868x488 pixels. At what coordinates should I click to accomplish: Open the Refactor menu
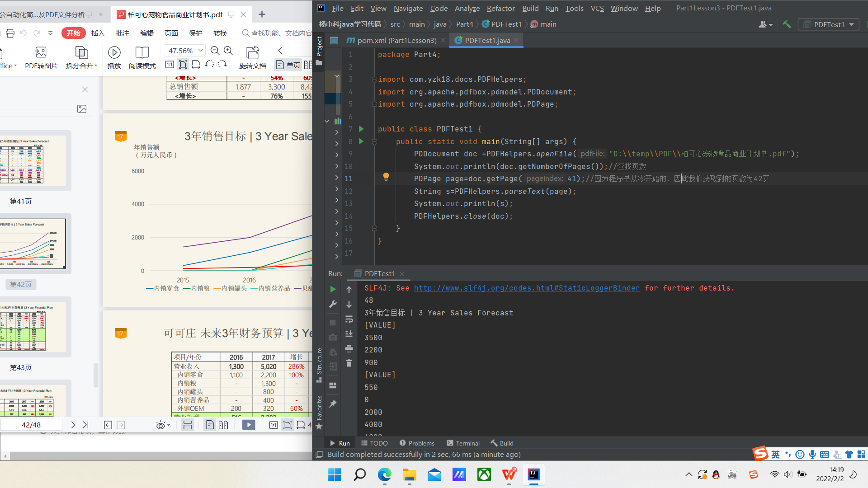[x=500, y=8]
